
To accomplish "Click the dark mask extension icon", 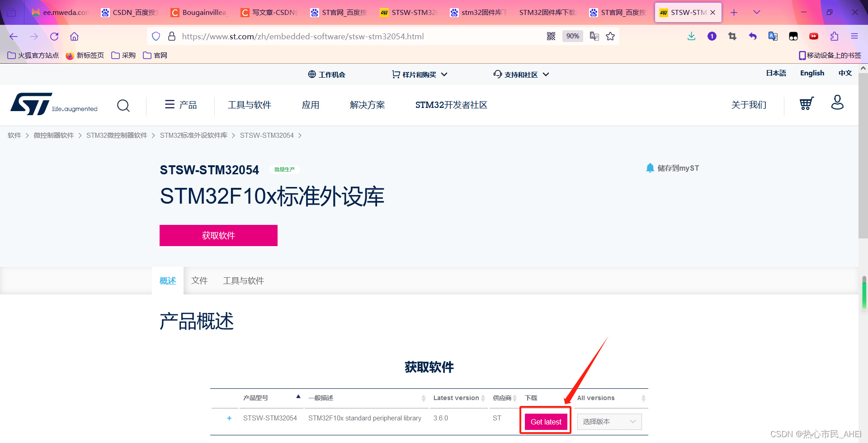I will pyautogui.click(x=793, y=37).
